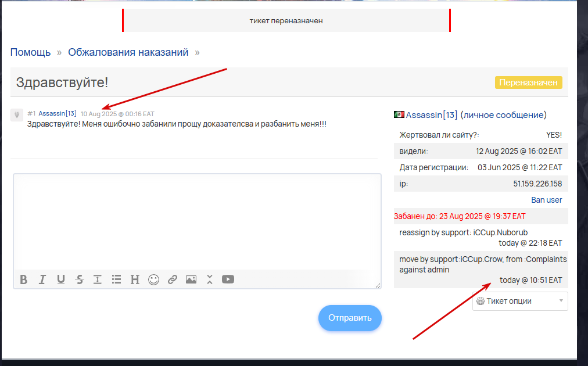Click the Дата регистрации label
This screenshot has width=588, height=366.
434,168
